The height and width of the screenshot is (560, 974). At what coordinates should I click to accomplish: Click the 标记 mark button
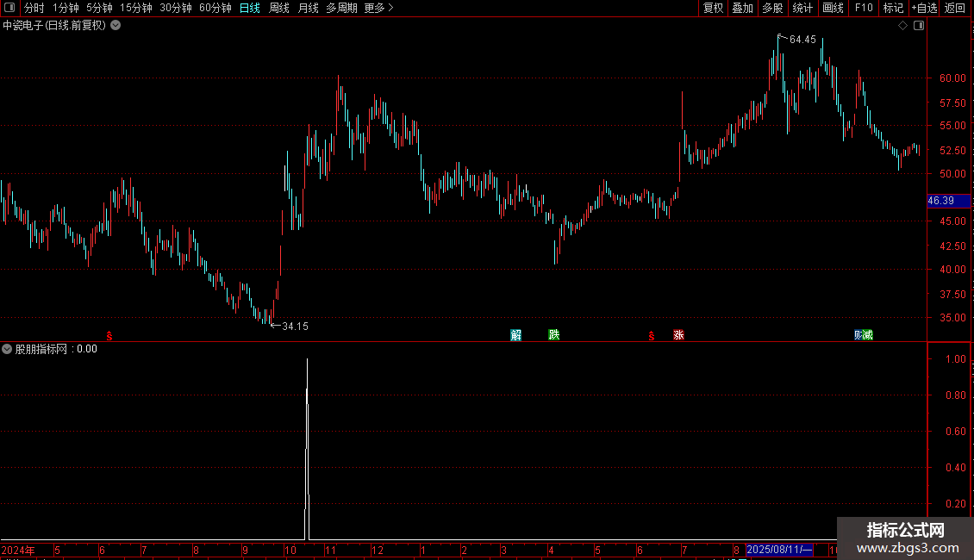pos(893,8)
